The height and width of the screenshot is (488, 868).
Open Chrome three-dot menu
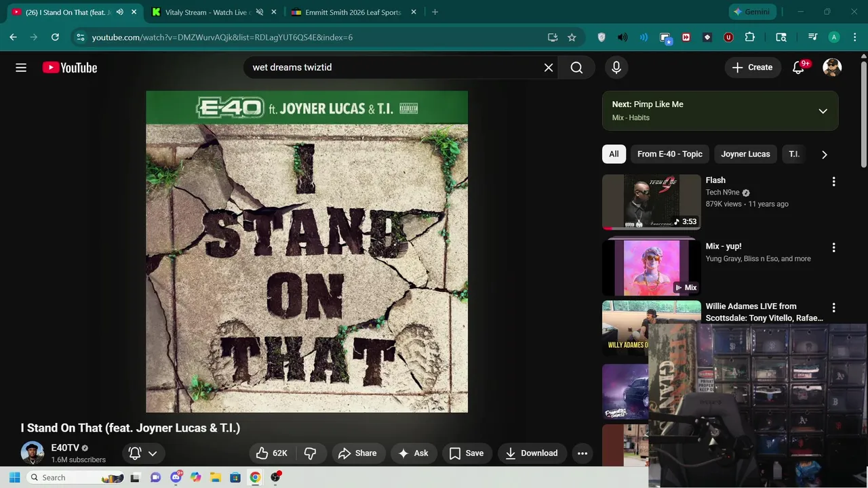pyautogui.click(x=854, y=37)
